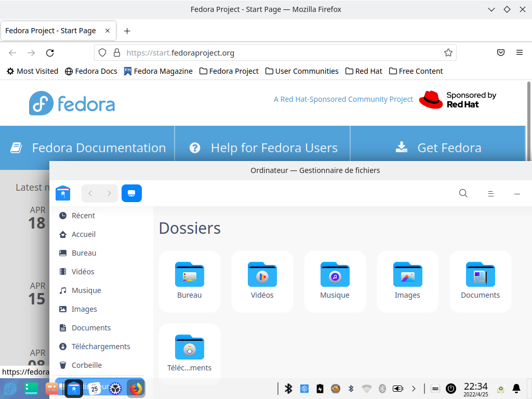Expand Free Content bookmarks folder
Screen dimensions: 532x399
(x=416, y=71)
